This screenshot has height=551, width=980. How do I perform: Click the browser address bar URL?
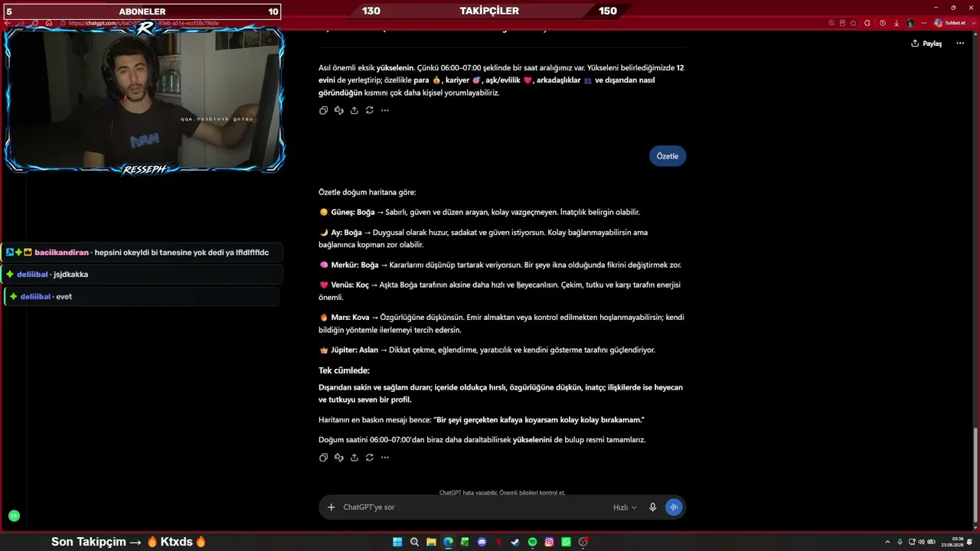(143, 23)
